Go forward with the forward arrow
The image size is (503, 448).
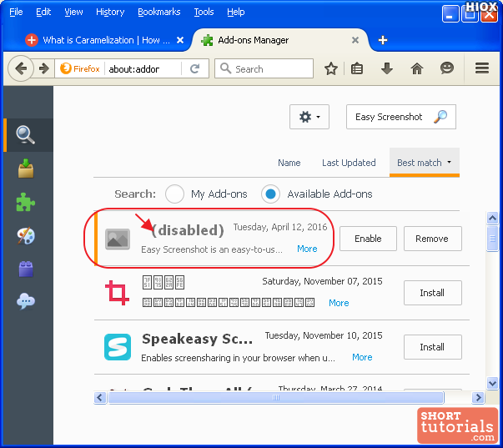point(44,68)
